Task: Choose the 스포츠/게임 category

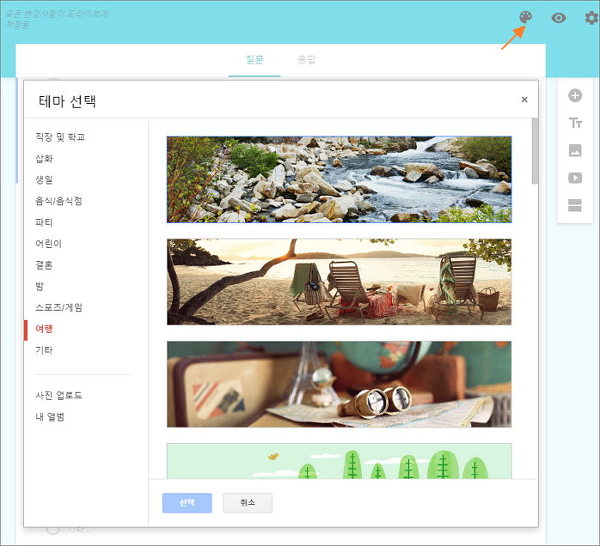Action: [59, 307]
